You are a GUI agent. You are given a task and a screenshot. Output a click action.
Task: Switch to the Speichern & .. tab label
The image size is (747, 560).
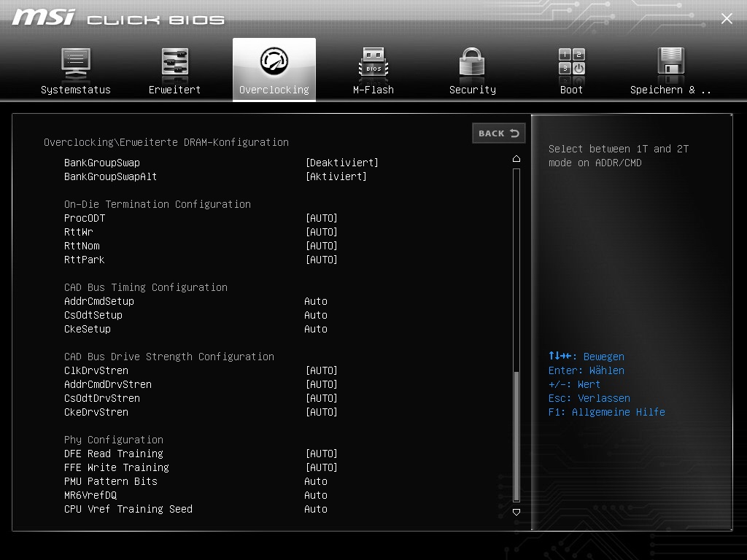tap(670, 90)
